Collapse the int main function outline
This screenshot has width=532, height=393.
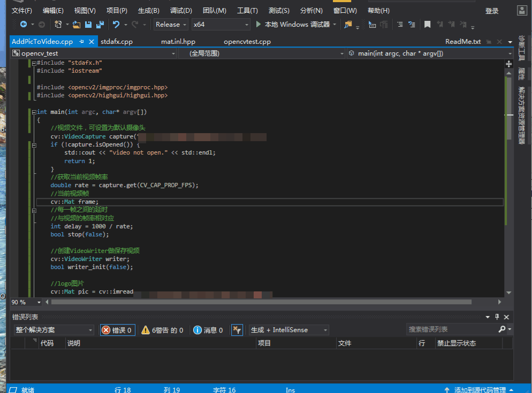pos(34,112)
